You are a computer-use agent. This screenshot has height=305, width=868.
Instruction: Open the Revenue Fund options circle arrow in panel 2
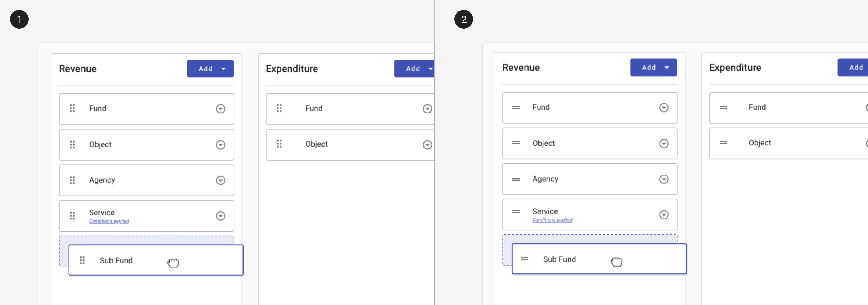[663, 108]
